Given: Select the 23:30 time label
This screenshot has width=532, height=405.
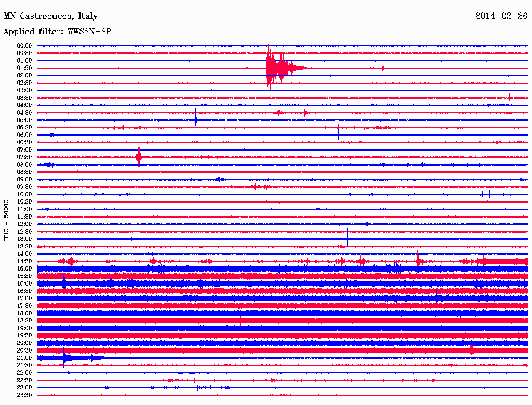Looking at the screenshot, I should [x=24, y=395].
